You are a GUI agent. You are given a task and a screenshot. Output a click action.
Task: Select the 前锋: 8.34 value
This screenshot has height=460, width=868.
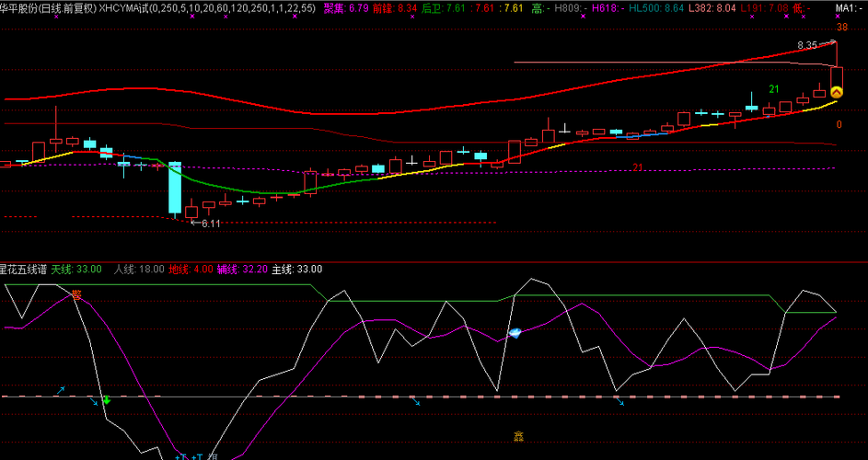395,7
